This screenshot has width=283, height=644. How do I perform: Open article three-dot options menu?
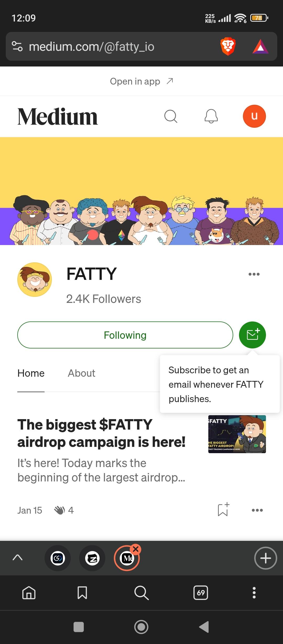click(257, 510)
